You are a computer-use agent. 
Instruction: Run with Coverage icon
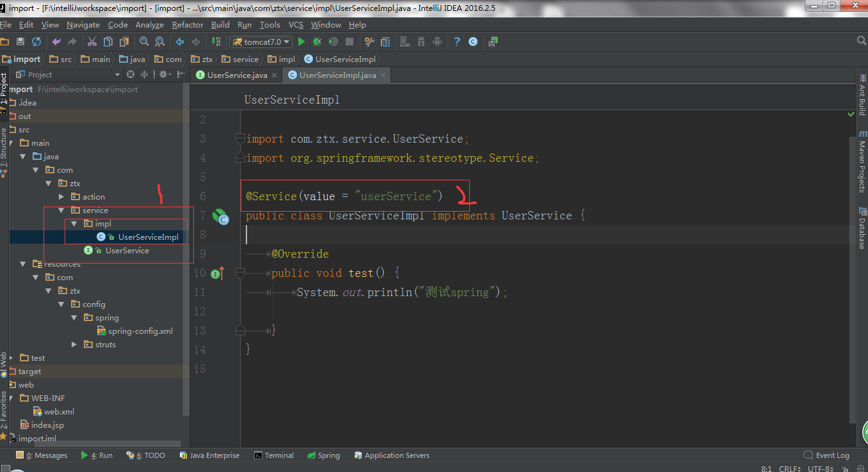(334, 42)
